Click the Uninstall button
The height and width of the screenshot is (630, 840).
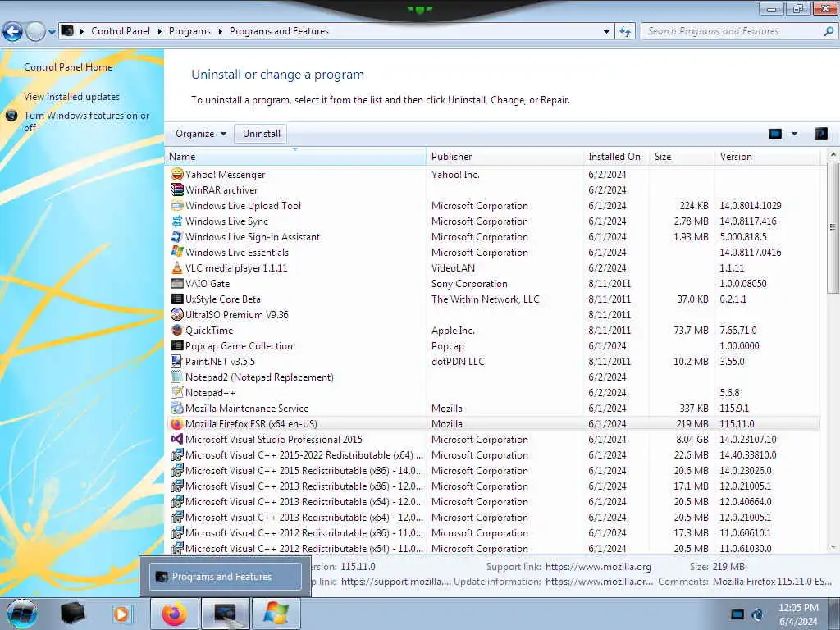262,134
